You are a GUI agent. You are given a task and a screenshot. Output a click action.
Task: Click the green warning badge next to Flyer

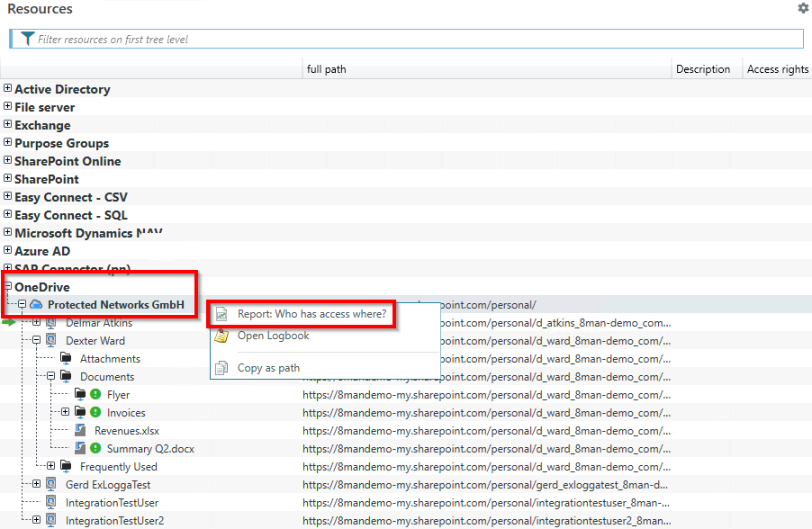(x=95, y=395)
